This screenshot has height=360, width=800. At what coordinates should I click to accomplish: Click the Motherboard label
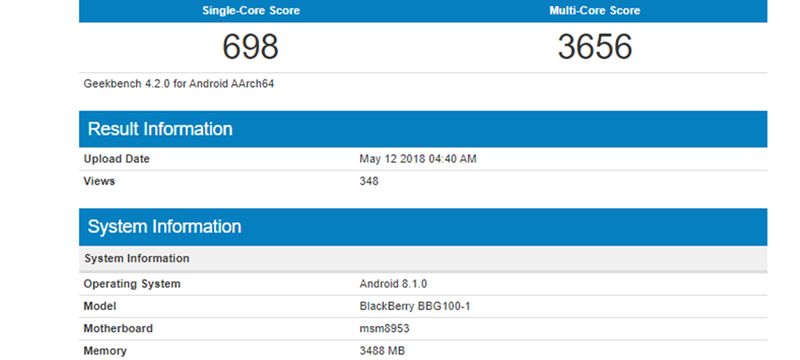tap(118, 328)
